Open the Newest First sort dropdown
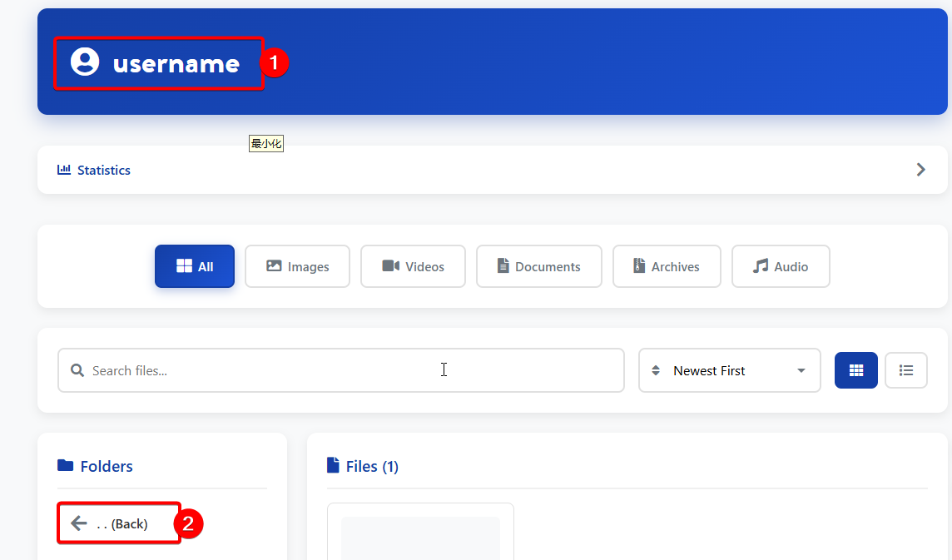The height and width of the screenshot is (560, 952). 729,370
